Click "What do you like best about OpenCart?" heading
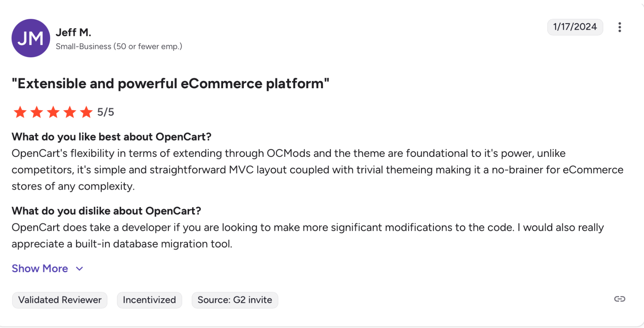Screen dimensions: 644x328 [x=111, y=136]
